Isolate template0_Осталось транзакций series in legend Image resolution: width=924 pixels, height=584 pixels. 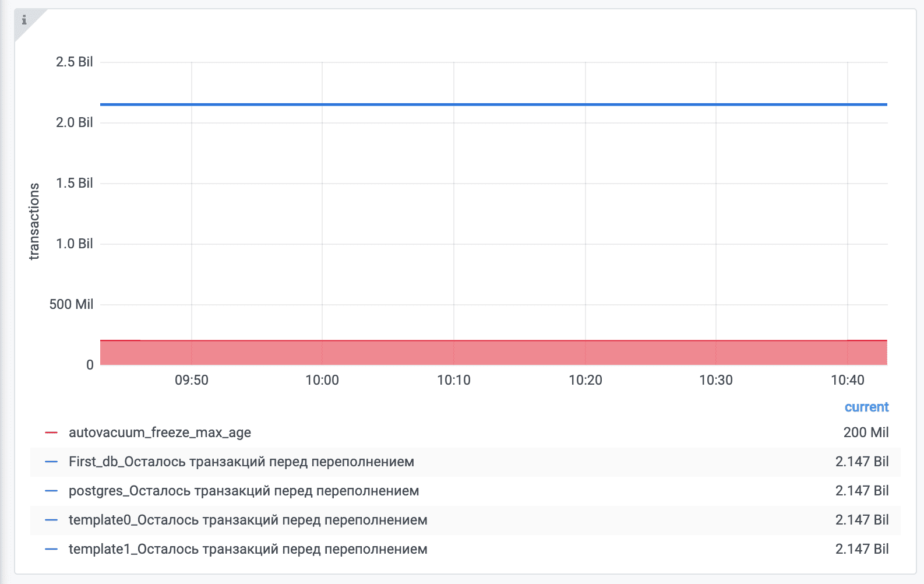pos(248,520)
